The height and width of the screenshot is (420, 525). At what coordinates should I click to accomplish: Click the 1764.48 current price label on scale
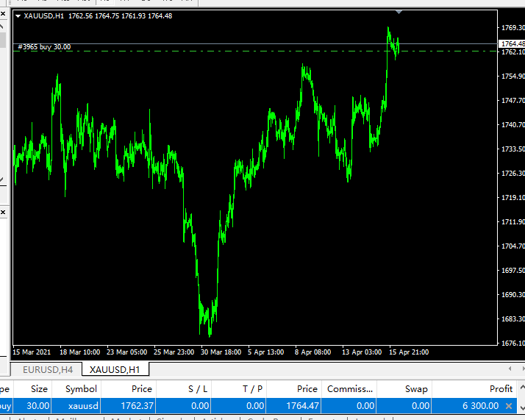point(512,44)
